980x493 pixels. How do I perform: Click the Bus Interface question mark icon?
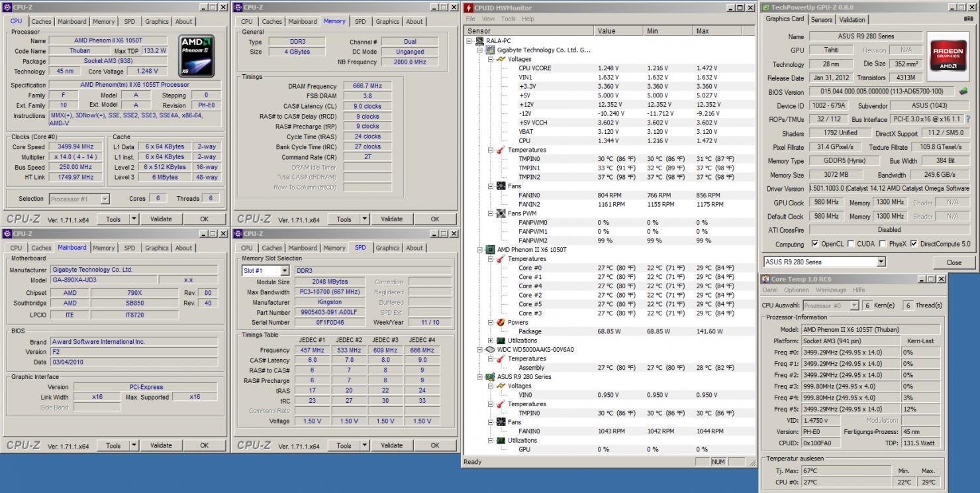pyautogui.click(x=968, y=119)
